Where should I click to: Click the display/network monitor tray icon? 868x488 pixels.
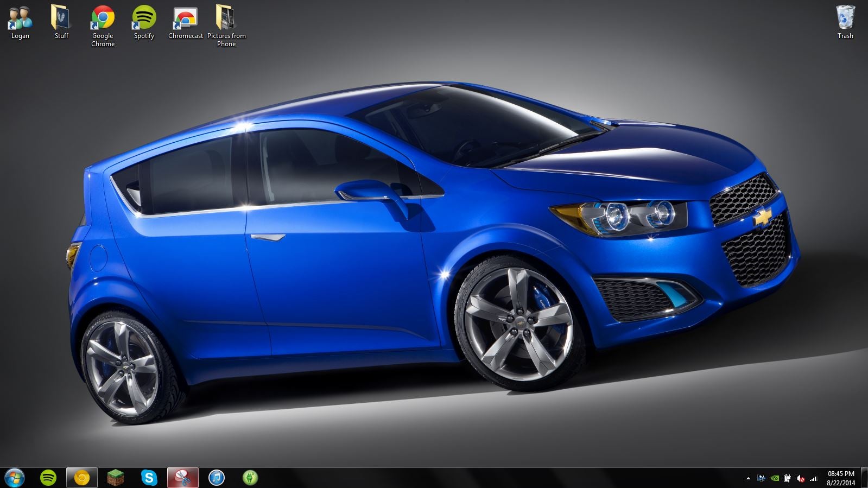(x=762, y=478)
